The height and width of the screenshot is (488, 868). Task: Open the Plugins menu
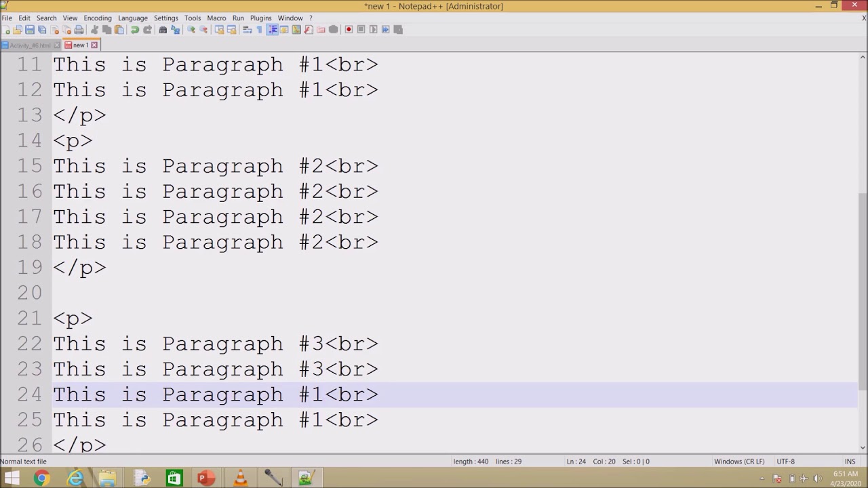coord(261,18)
